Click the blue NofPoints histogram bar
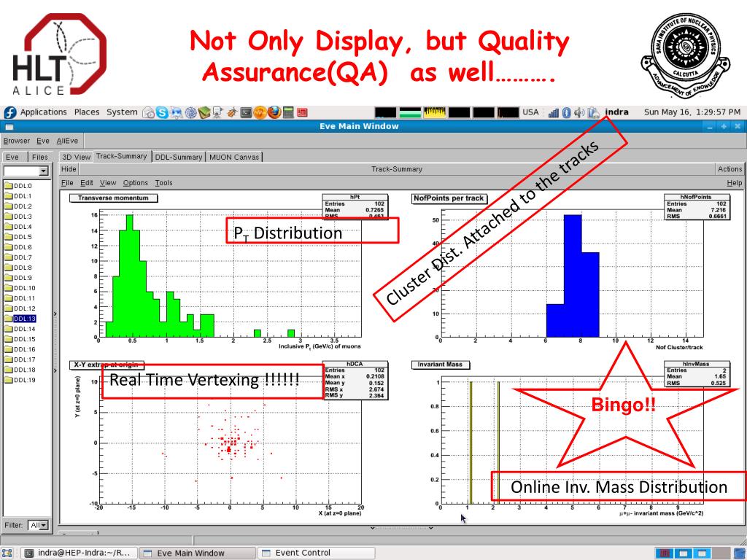747x560 pixels. tap(573, 276)
